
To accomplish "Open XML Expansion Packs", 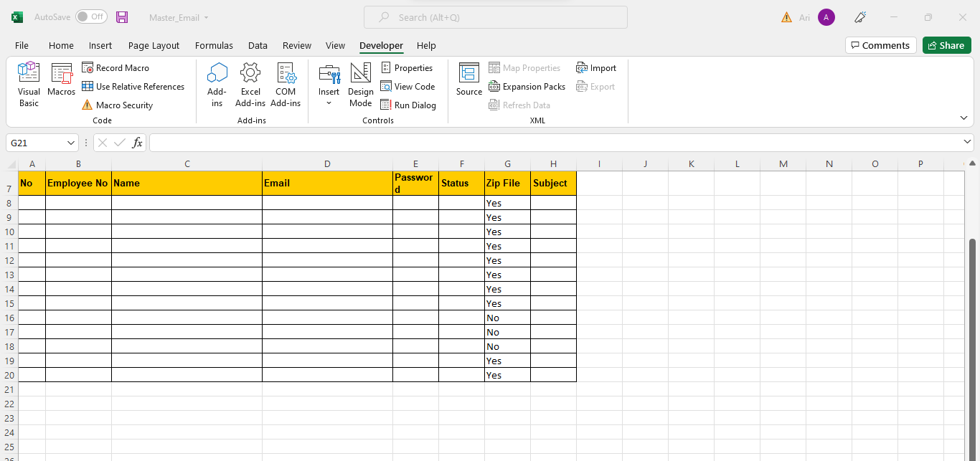I will pos(527,87).
